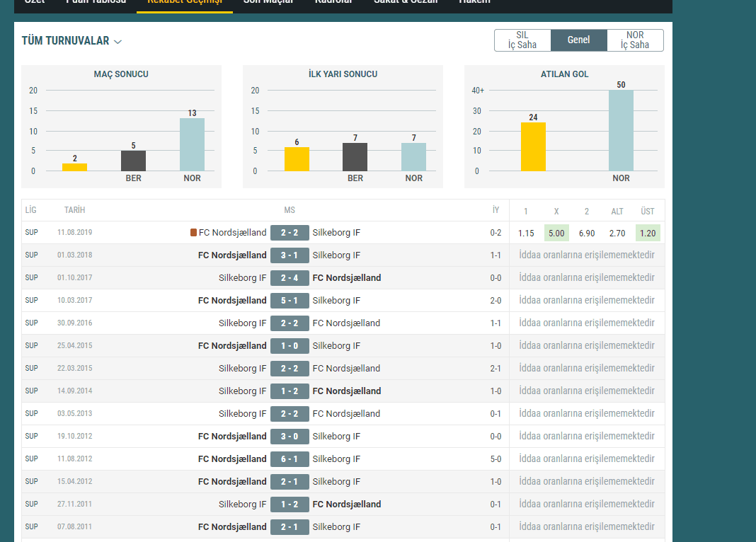The width and height of the screenshot is (756, 542).
Task: Open the 2 - 2 score from 30.09.2016
Action: click(x=290, y=323)
